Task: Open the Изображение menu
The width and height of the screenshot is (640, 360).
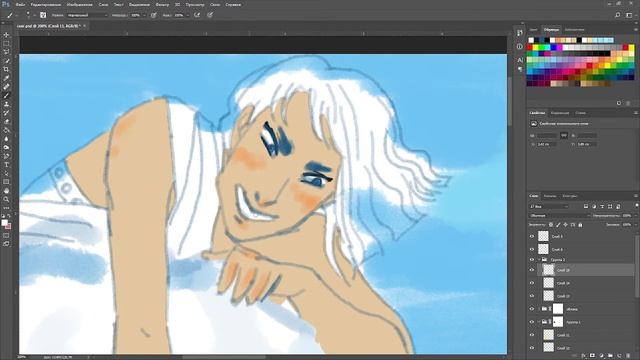Action: 80,4
